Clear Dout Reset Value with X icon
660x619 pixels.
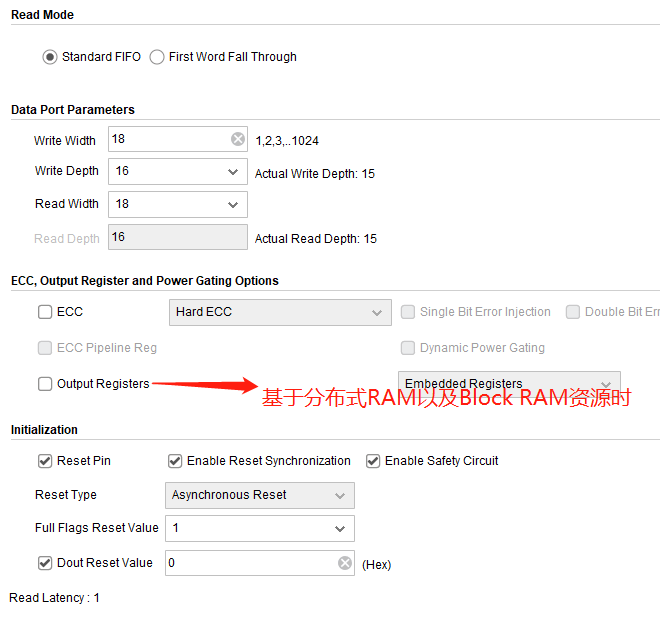345,563
